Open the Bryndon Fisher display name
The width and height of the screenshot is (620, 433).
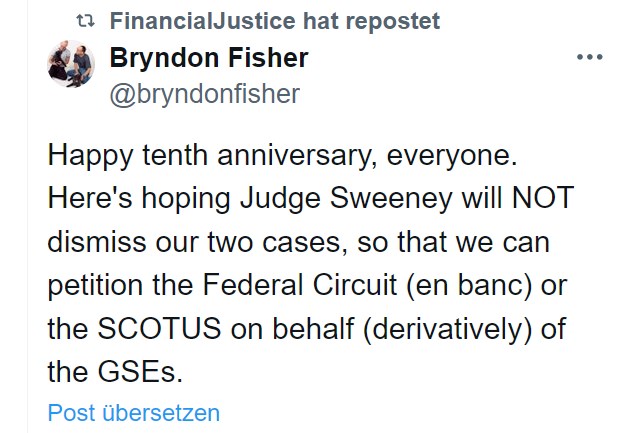[208, 58]
